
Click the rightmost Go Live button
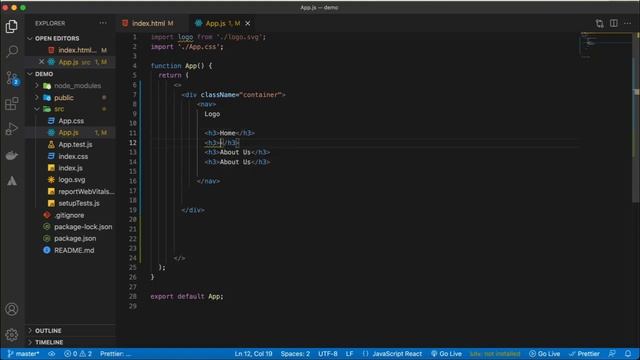[544, 354]
